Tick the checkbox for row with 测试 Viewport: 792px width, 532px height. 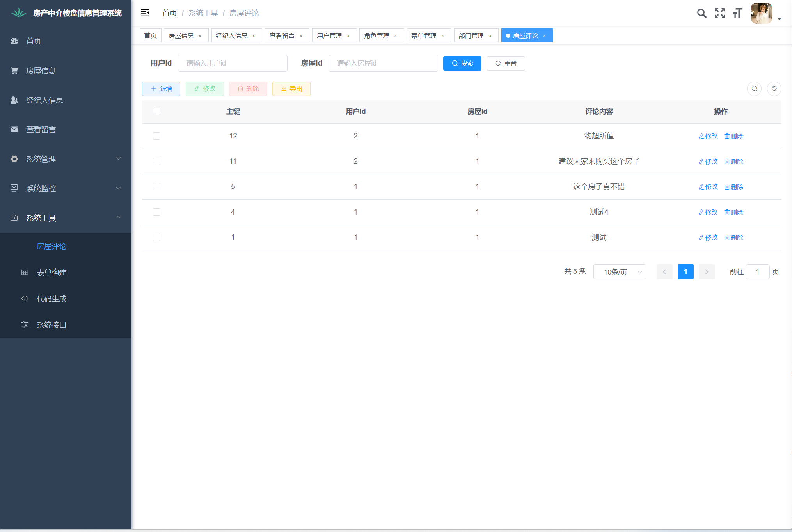[156, 238]
